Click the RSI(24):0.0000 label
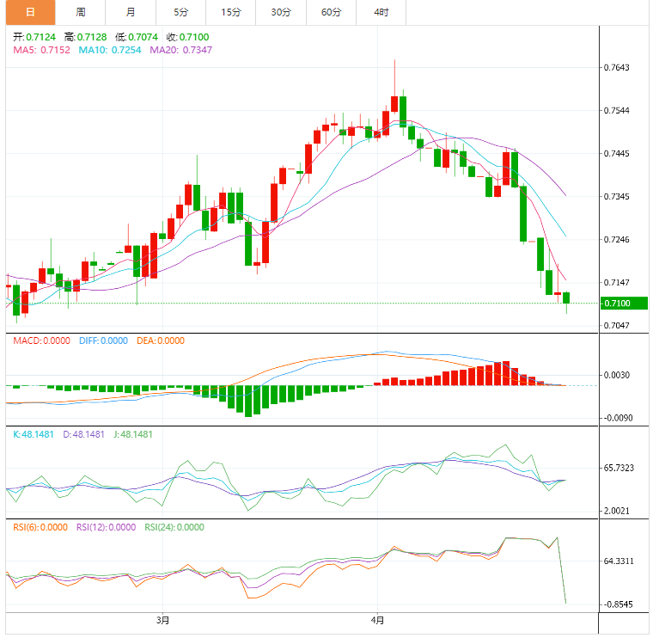 coord(174,528)
